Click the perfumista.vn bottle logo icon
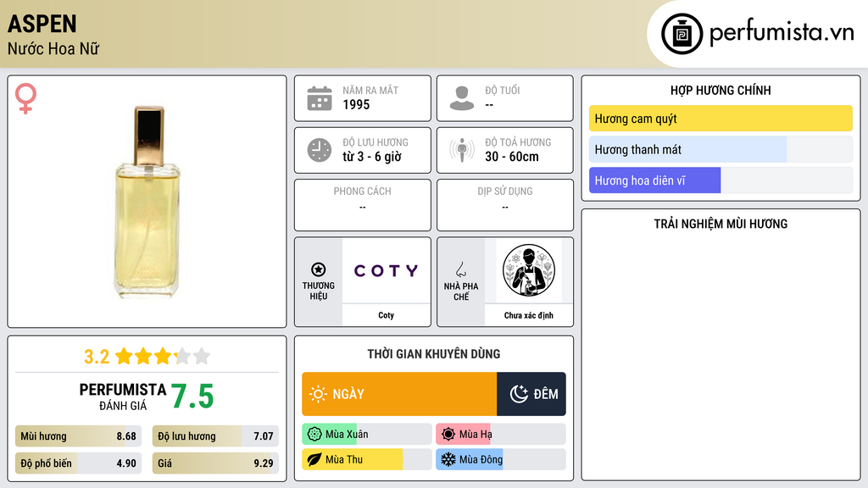This screenshot has height=488, width=868. (x=682, y=34)
